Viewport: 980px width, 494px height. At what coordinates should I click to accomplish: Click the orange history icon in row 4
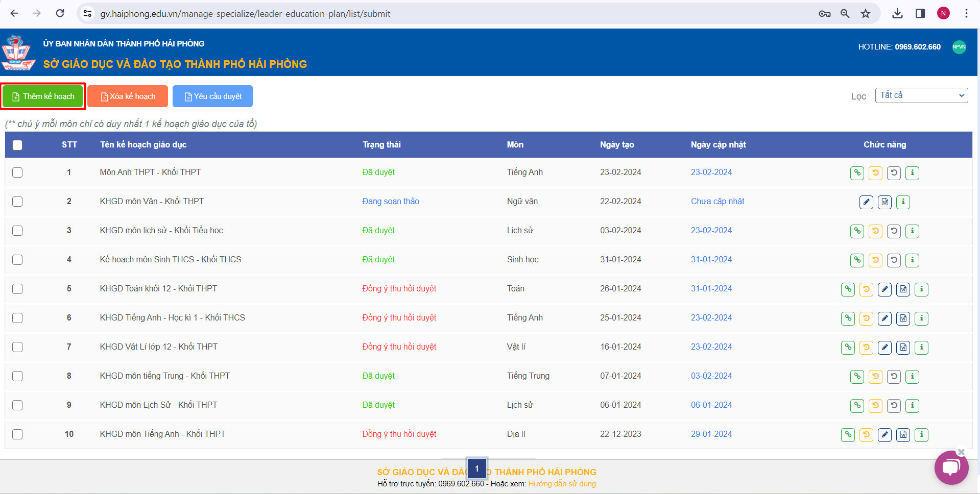[875, 260]
